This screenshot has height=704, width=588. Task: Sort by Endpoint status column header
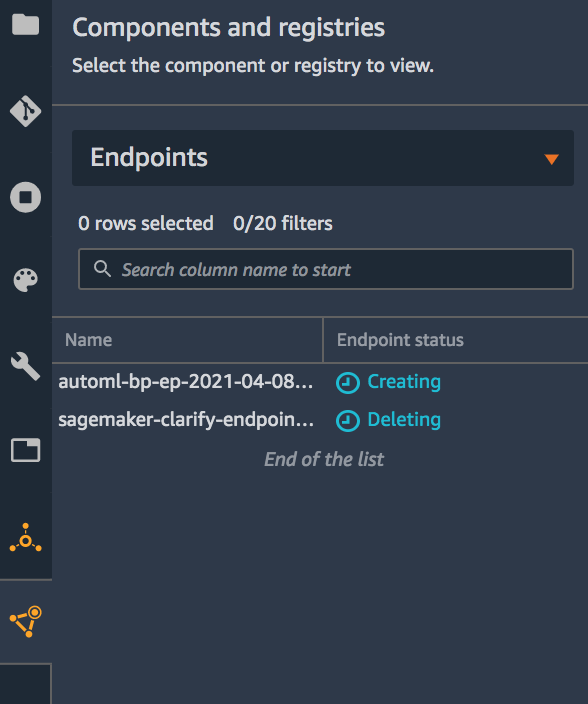tap(400, 340)
